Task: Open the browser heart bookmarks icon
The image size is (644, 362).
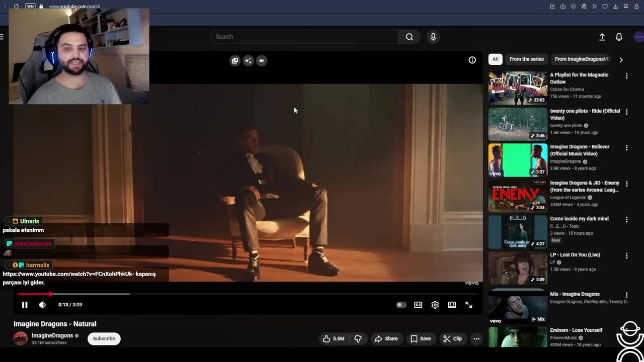Action: (605, 7)
